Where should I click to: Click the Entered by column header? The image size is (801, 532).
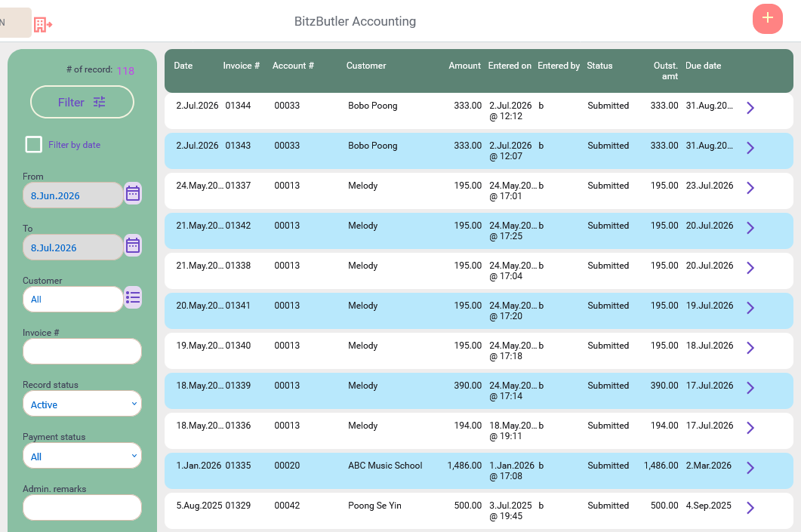(559, 66)
